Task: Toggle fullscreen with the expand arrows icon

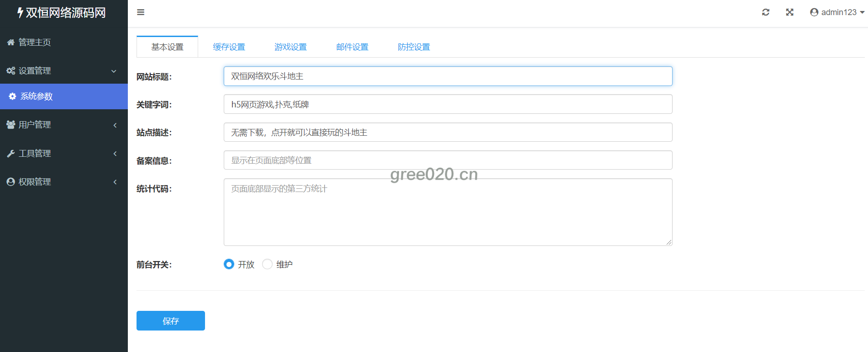Action: point(789,12)
